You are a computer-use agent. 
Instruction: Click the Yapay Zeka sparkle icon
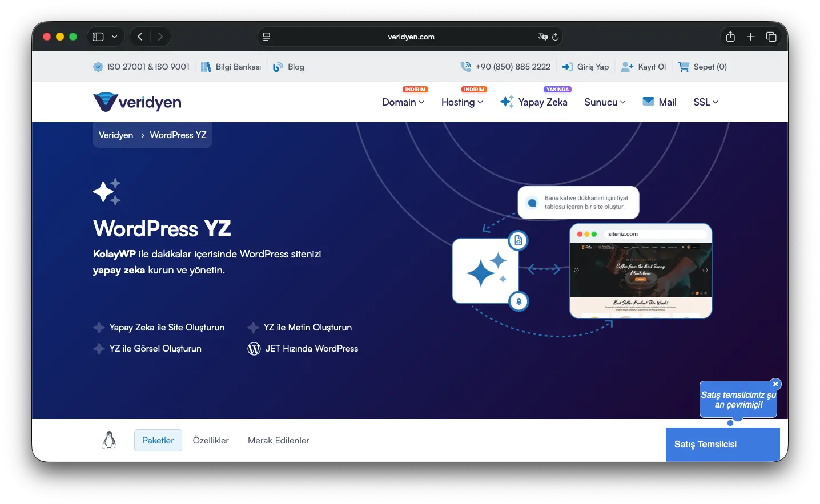507,102
